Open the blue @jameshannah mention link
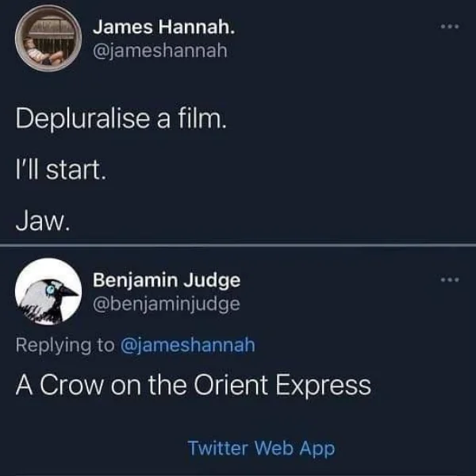Screen dimensions: 476x476 [188, 345]
